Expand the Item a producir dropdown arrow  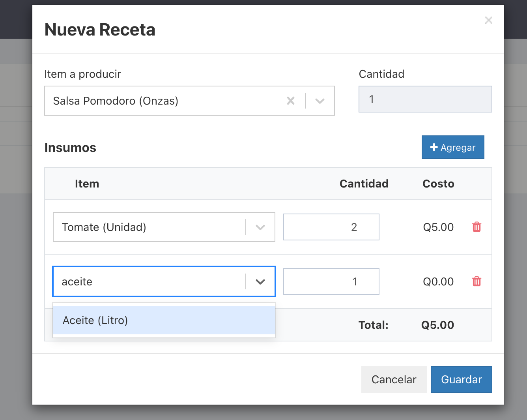click(320, 101)
